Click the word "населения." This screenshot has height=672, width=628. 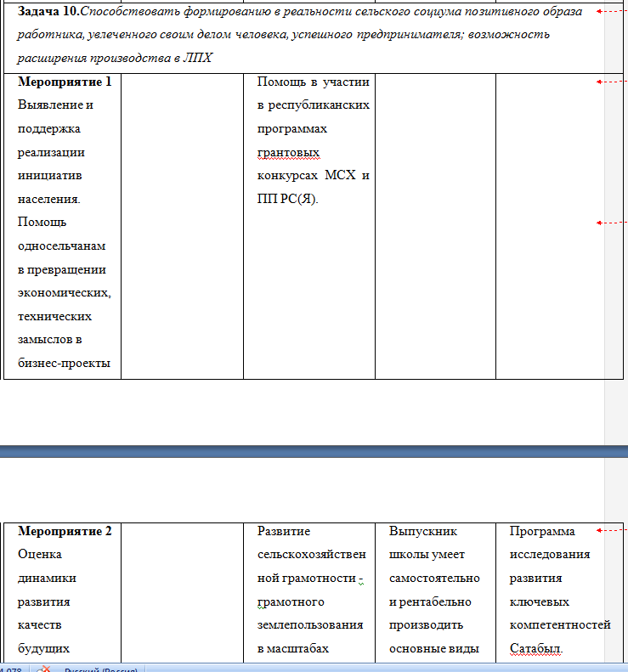pyautogui.click(x=49, y=200)
